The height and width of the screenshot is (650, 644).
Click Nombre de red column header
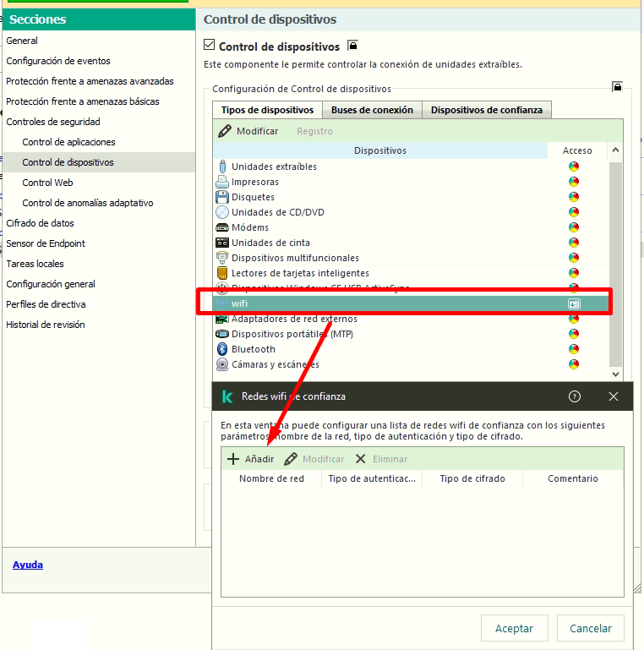pyautogui.click(x=271, y=478)
